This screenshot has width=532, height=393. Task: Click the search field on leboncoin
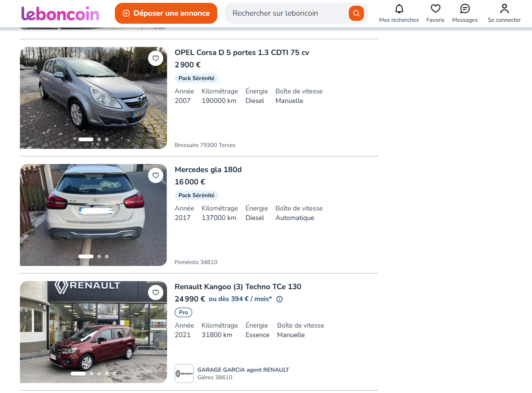coord(287,13)
